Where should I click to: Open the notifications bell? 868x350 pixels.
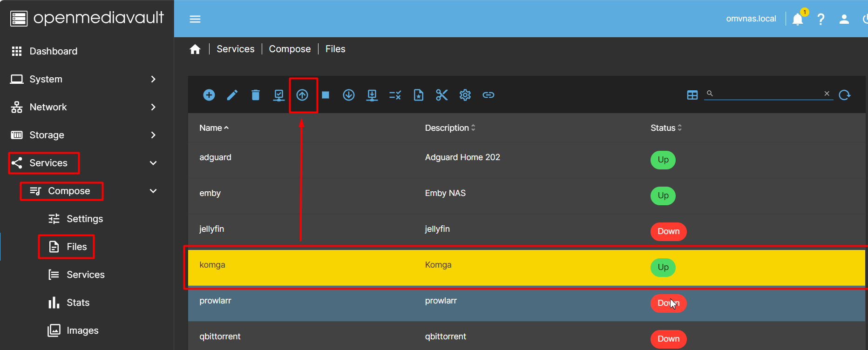click(798, 19)
